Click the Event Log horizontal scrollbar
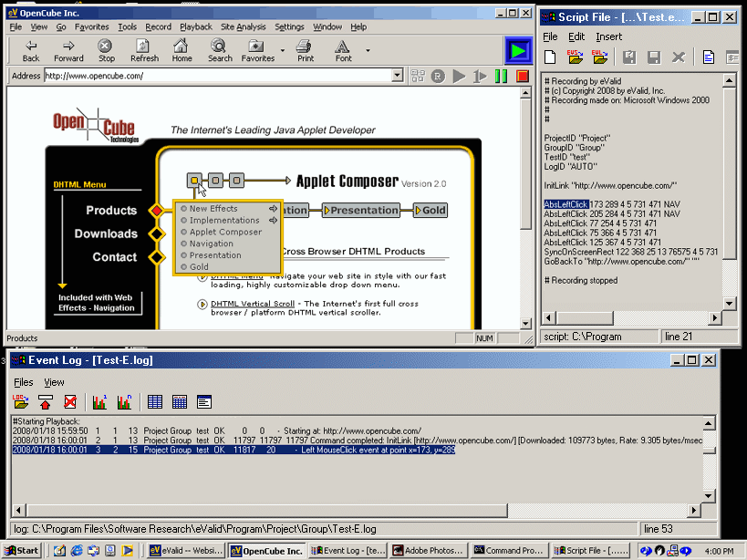The image size is (747, 560). tap(266, 511)
